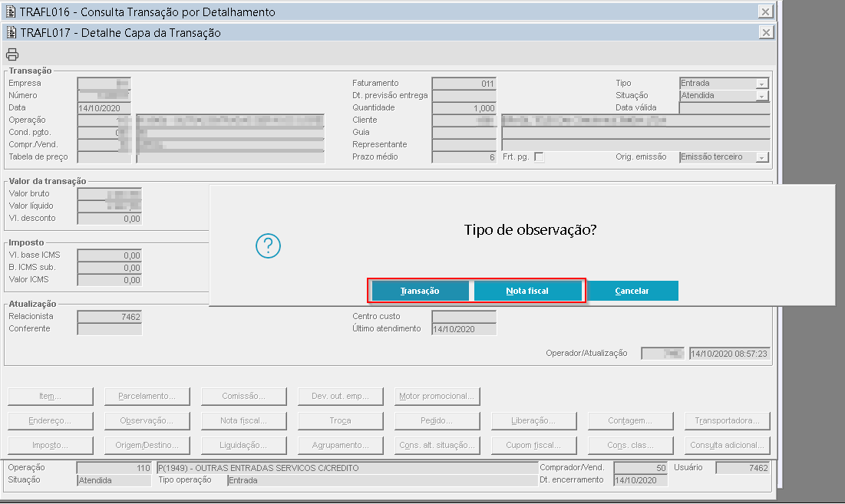Open the Pedido... button
This screenshot has height=504, width=845.
pyautogui.click(x=437, y=421)
